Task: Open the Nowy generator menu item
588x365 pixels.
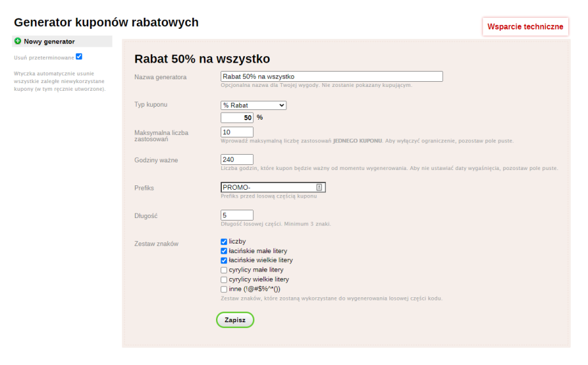Action: [x=62, y=42]
